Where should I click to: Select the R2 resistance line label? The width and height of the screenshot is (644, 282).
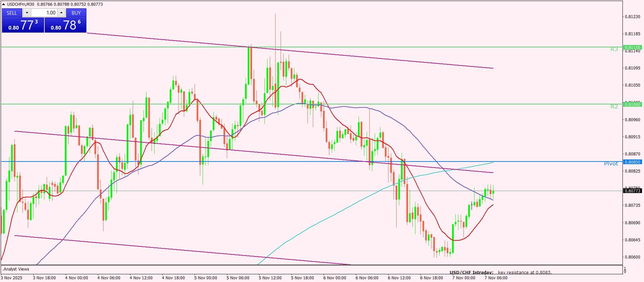(x=614, y=106)
